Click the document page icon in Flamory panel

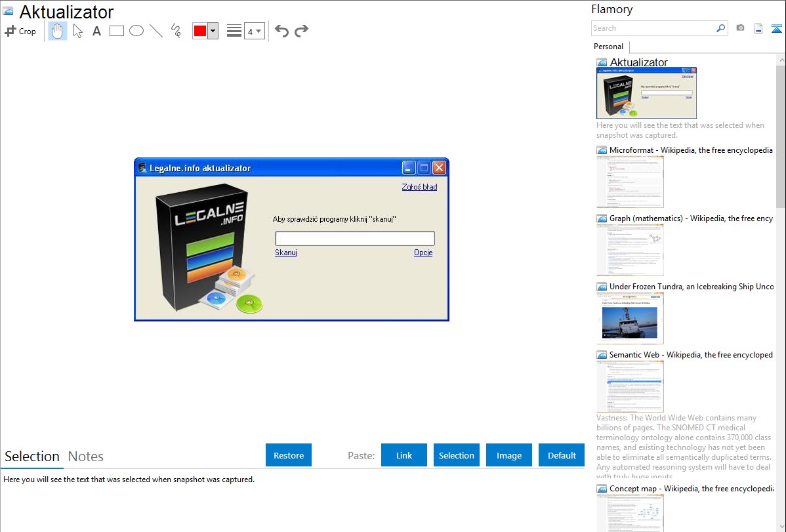coord(758,28)
